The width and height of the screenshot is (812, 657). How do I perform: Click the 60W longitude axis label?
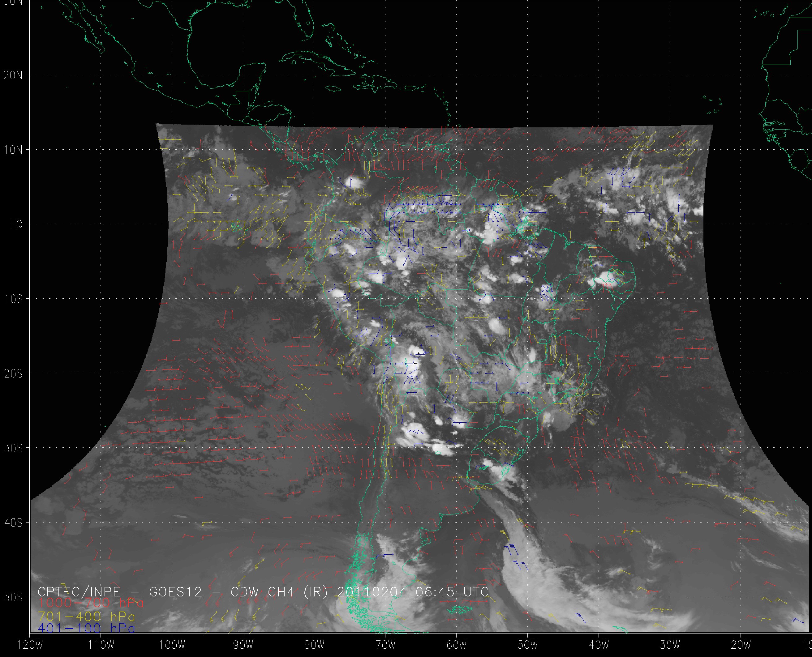point(456,645)
